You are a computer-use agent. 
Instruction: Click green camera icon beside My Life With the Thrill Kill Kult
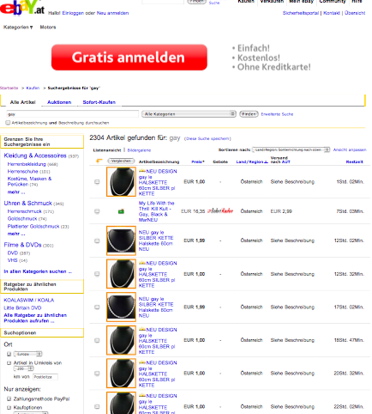tap(121, 211)
